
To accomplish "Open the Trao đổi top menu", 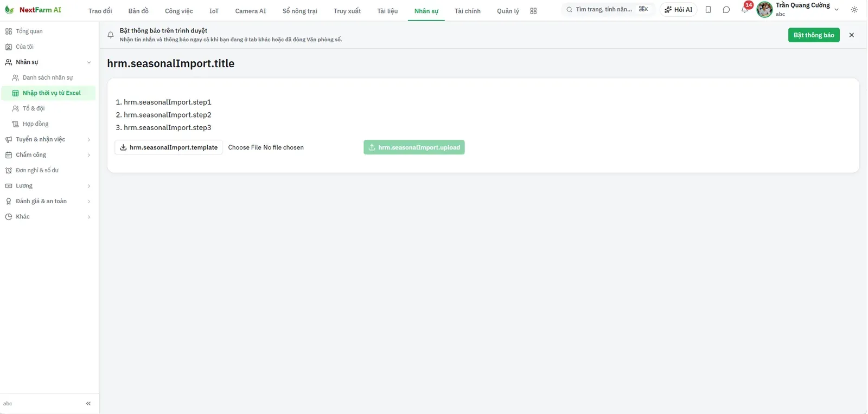I will (100, 11).
